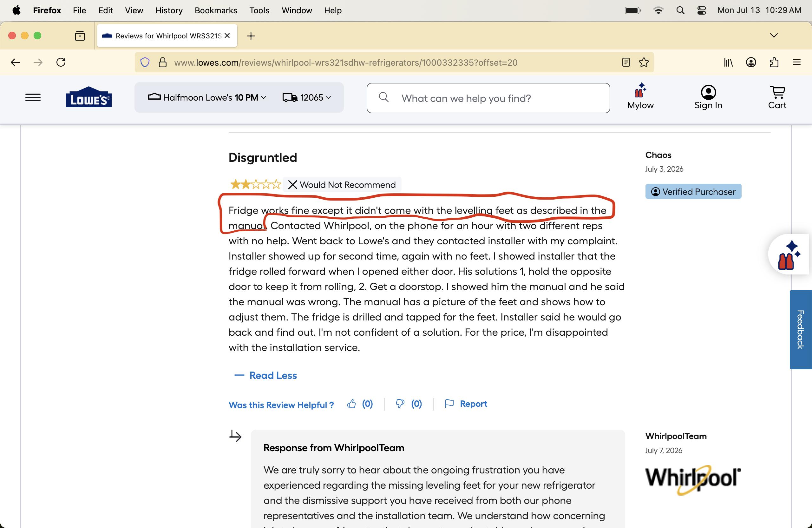View site security lock info

tap(163, 63)
